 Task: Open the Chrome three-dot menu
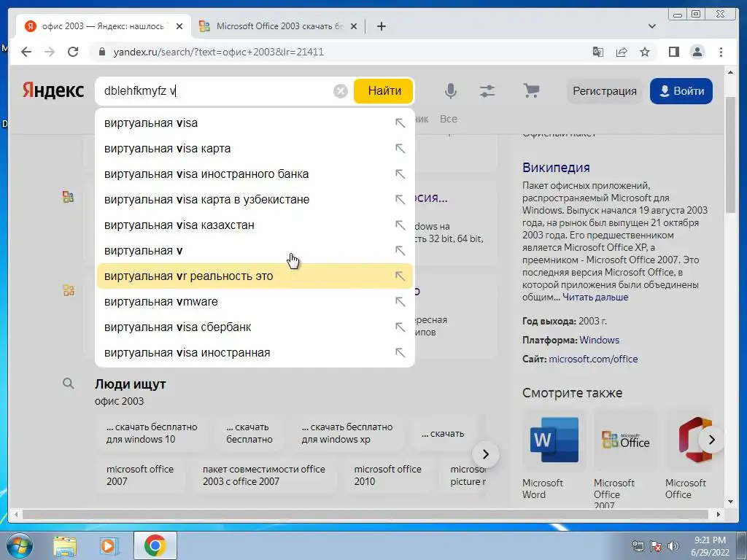click(x=721, y=52)
